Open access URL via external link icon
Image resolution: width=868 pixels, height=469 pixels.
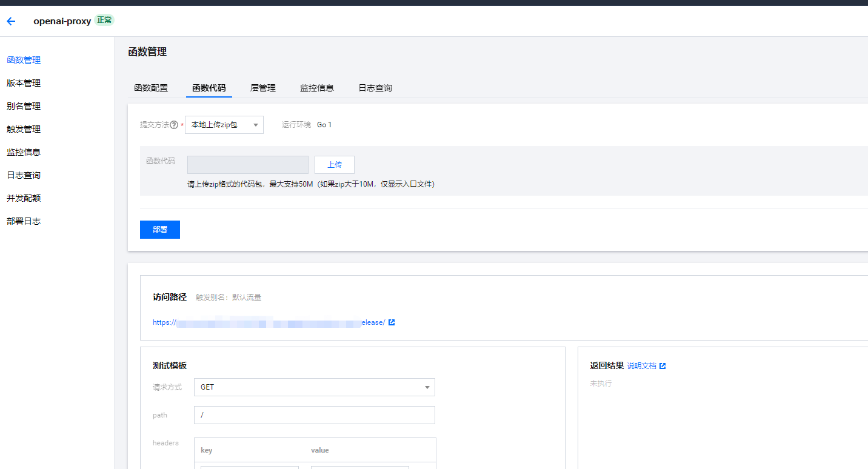(x=392, y=322)
